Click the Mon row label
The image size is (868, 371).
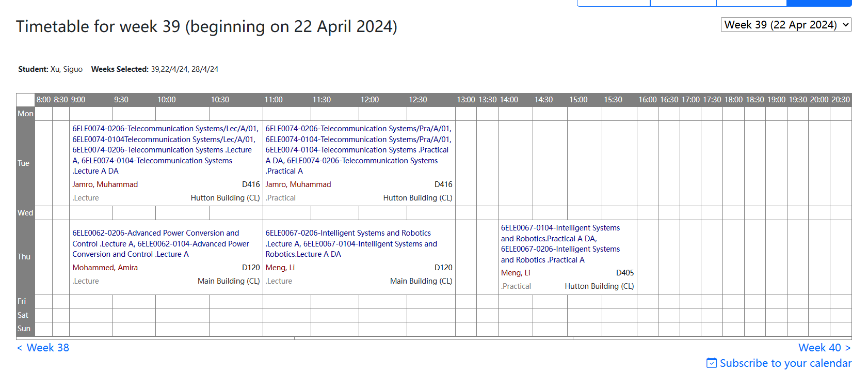(25, 114)
